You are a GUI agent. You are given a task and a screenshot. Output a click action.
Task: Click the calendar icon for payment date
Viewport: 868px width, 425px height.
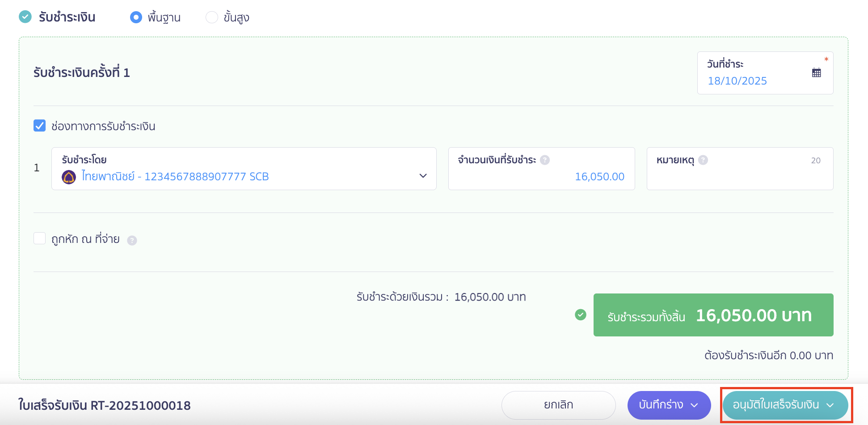(x=816, y=73)
